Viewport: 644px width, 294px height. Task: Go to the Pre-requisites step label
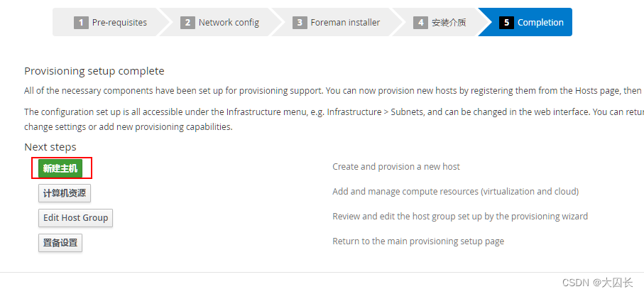tap(119, 23)
